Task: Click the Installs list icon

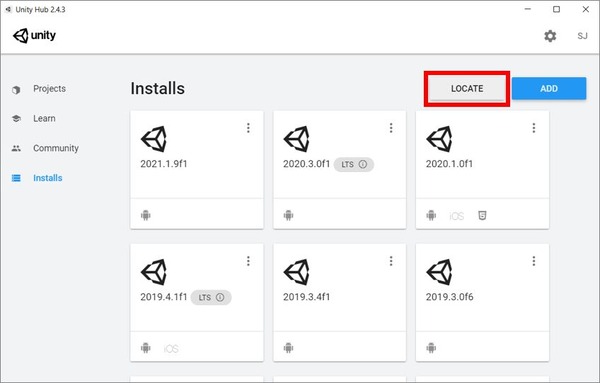Action: [x=16, y=178]
